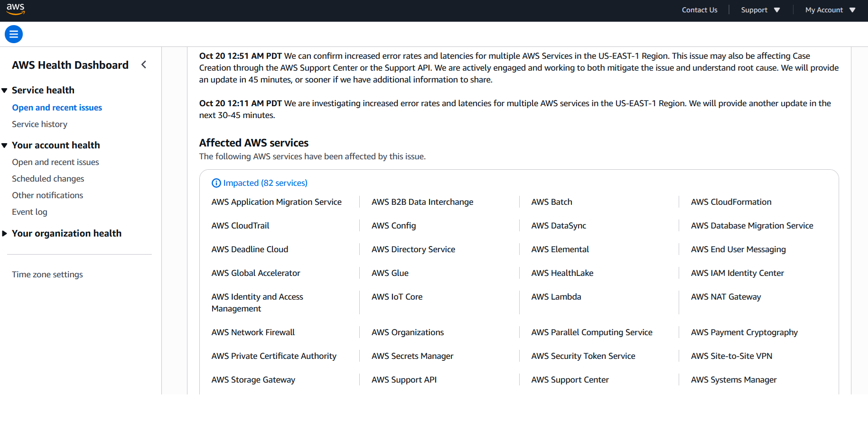
Task: View Scheduled changes
Action: (x=48, y=179)
